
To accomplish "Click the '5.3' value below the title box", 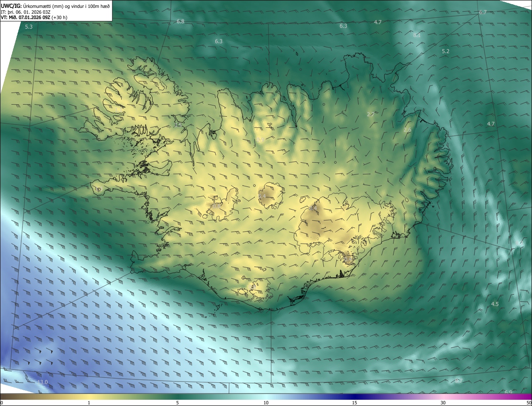I will [x=29, y=27].
